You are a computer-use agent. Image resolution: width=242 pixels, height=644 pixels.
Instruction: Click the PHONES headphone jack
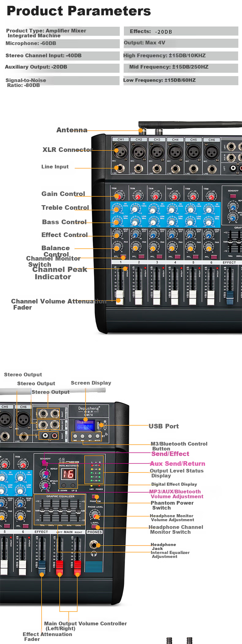(93, 544)
